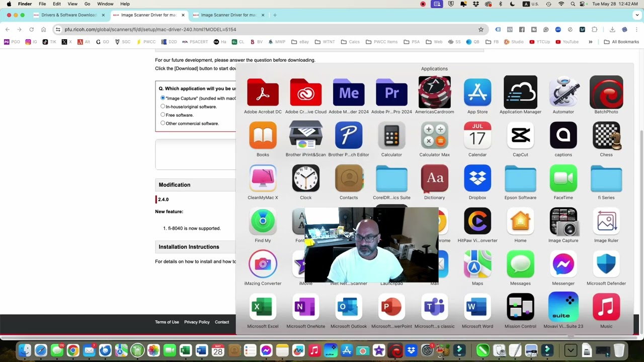This screenshot has width=644, height=362.
Task: Open the App Store application
Action: [x=477, y=93]
